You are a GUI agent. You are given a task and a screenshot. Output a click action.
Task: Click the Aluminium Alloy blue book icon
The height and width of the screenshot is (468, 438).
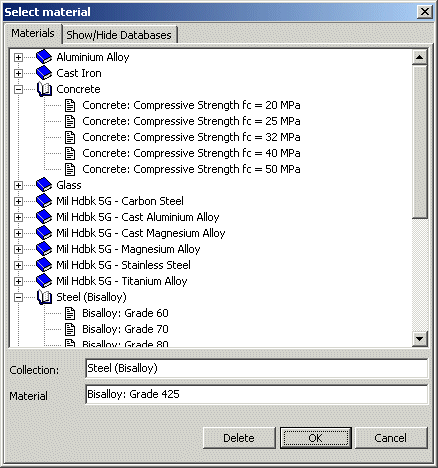click(44, 57)
